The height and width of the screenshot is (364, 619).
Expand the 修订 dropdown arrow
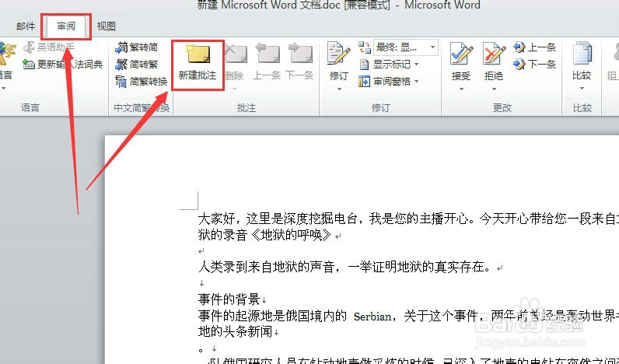click(x=339, y=89)
